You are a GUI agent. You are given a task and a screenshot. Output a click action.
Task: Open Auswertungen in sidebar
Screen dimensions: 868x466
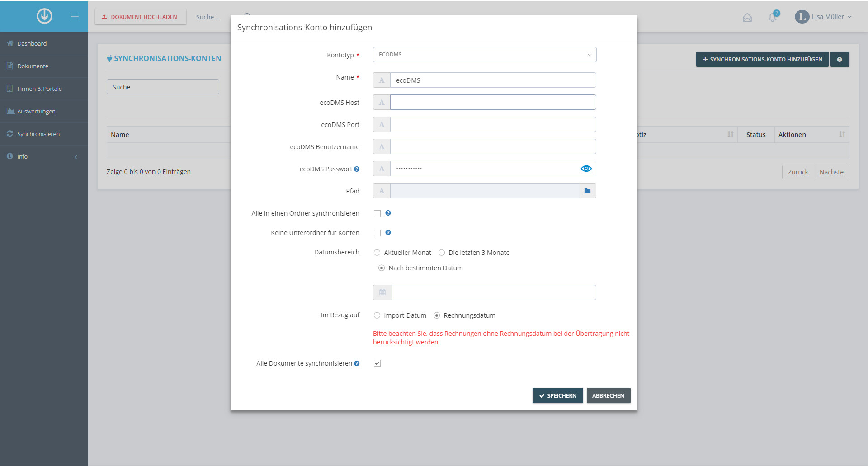pyautogui.click(x=44, y=111)
